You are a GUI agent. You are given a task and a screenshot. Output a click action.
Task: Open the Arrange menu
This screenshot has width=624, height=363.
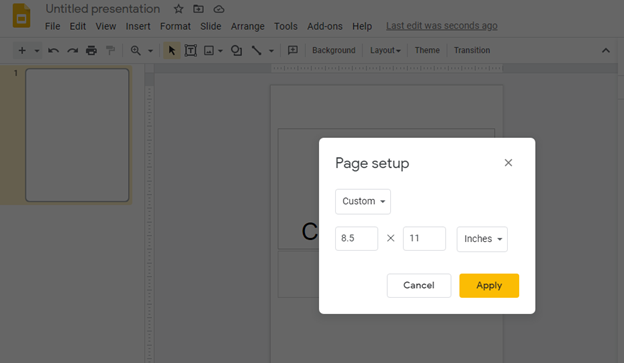(248, 26)
